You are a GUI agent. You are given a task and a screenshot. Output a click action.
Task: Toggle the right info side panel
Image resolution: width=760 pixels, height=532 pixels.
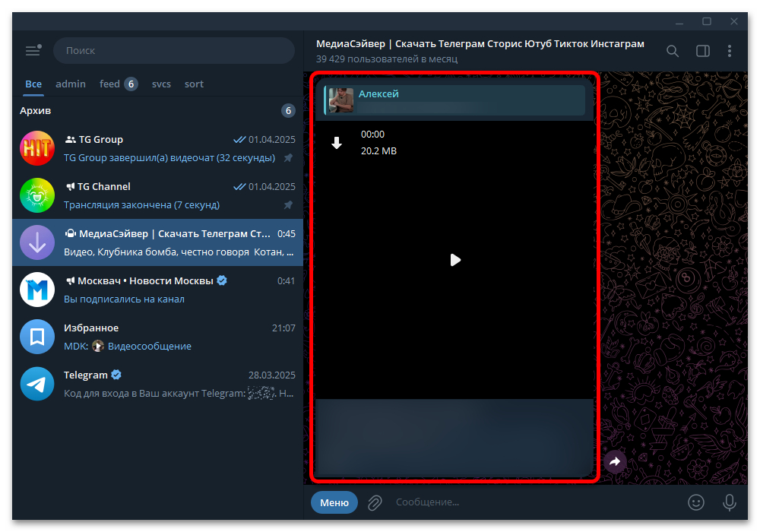(703, 51)
